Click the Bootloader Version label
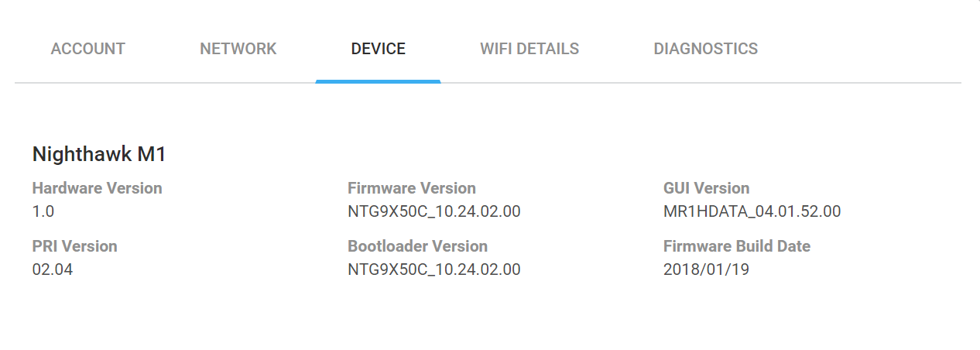The height and width of the screenshot is (350, 980). 417,246
